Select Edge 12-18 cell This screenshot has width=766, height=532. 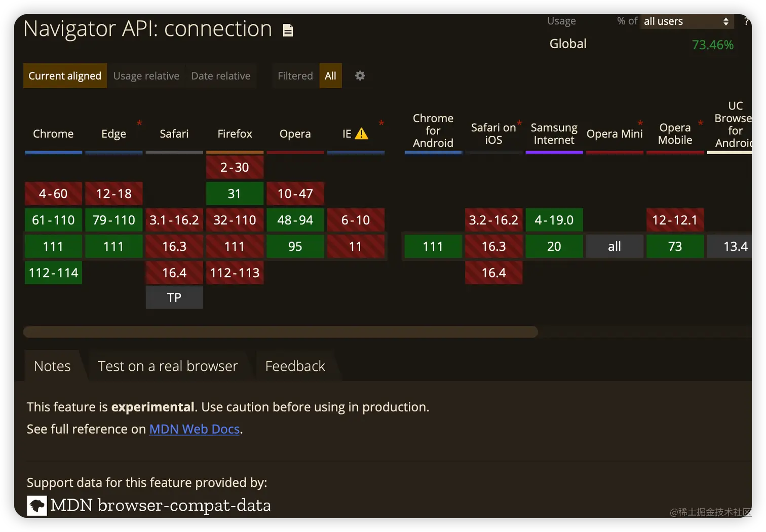(x=113, y=194)
